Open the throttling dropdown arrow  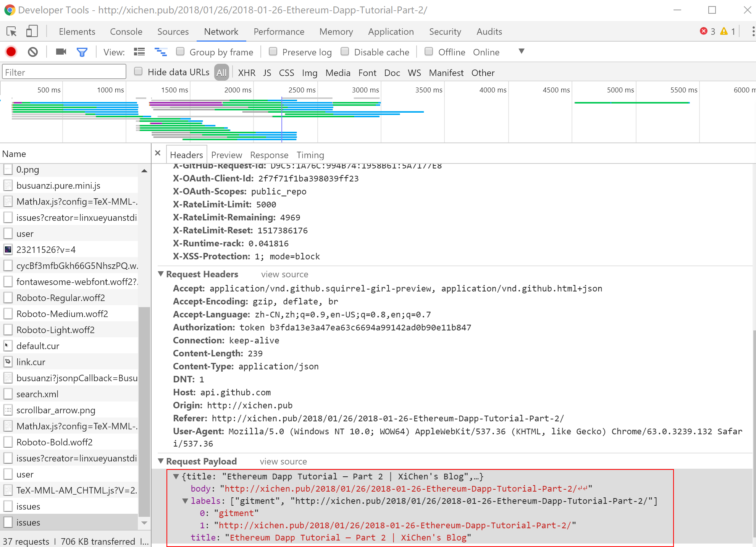pos(522,51)
